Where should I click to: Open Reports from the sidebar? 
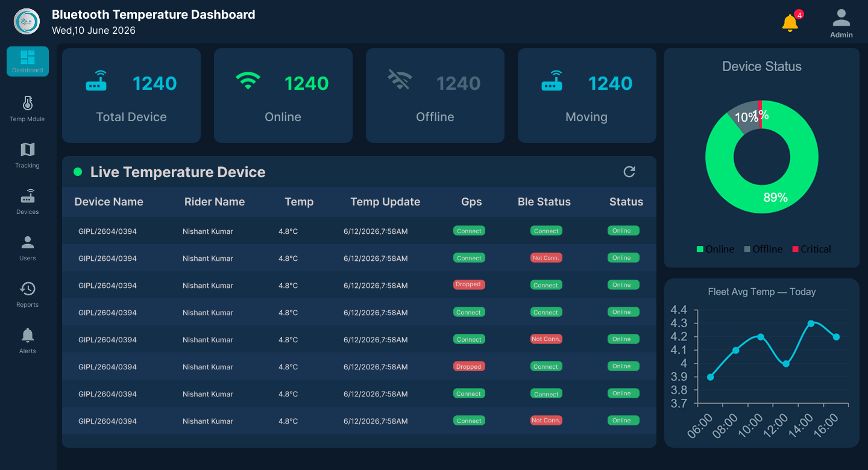point(28,294)
